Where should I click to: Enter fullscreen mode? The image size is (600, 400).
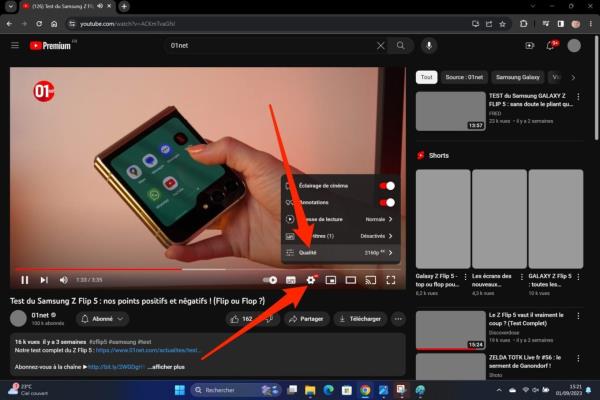coord(391,280)
